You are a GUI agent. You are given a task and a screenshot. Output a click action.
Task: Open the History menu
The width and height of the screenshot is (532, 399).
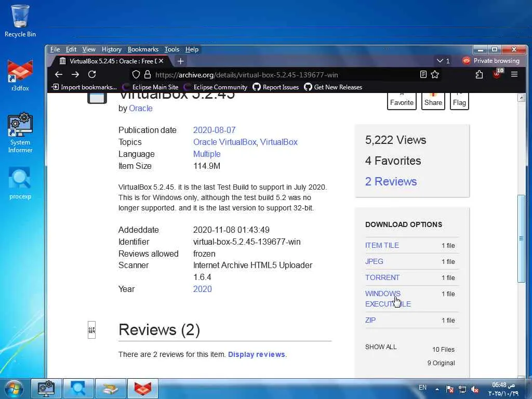tap(112, 49)
